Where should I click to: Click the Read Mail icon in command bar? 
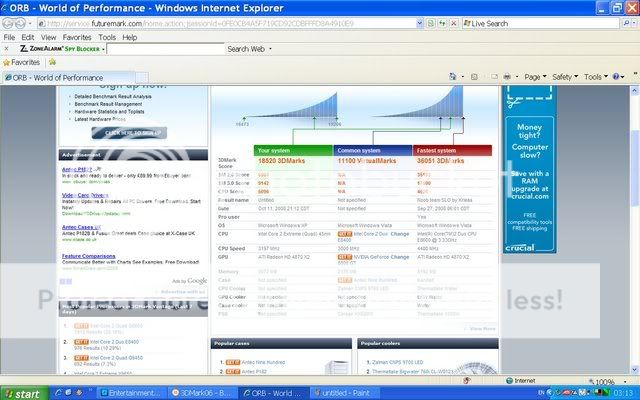coord(494,77)
